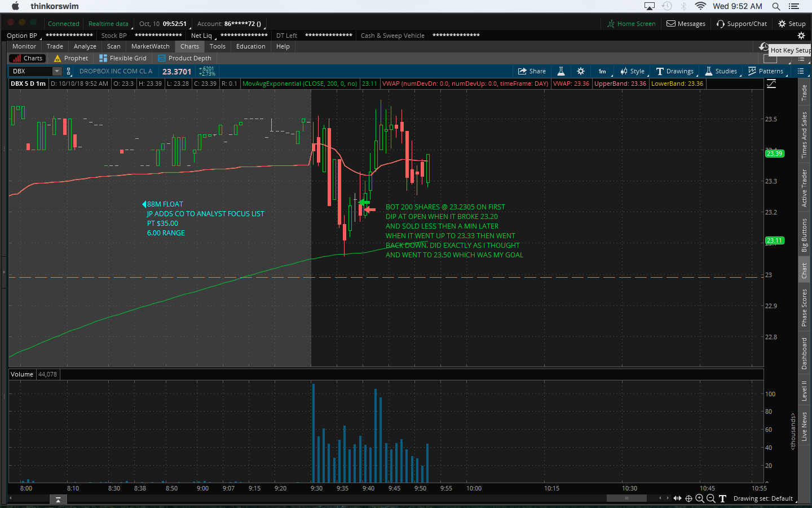Open the Apple menu
The image size is (812, 508).
[15, 6]
